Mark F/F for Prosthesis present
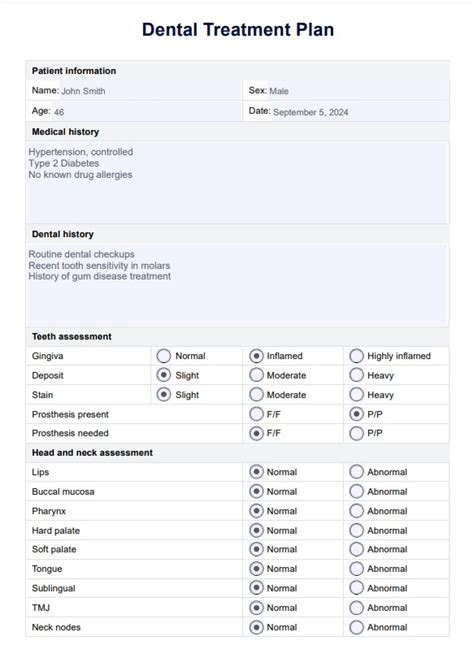Viewport: 474px width, 671px height. (256, 414)
